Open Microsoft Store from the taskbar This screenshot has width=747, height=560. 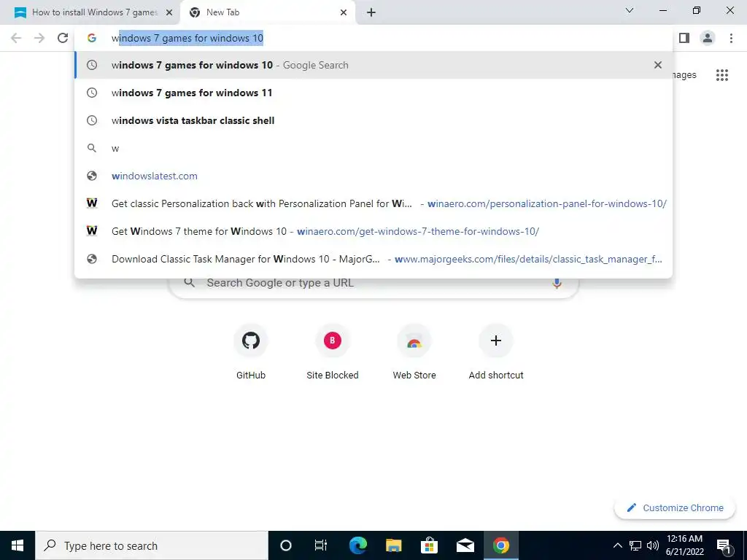coord(429,545)
